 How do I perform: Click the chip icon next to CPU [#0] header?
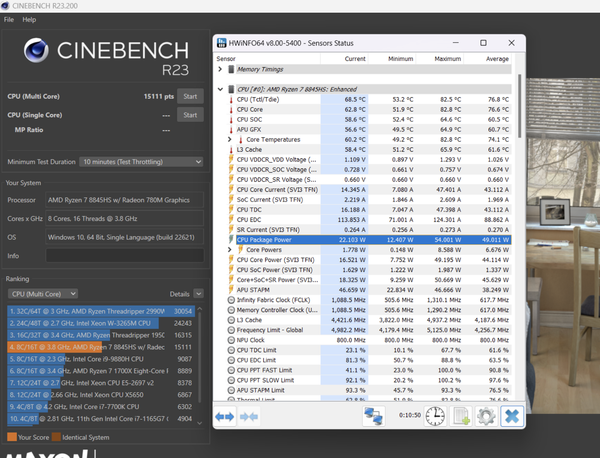click(231, 89)
